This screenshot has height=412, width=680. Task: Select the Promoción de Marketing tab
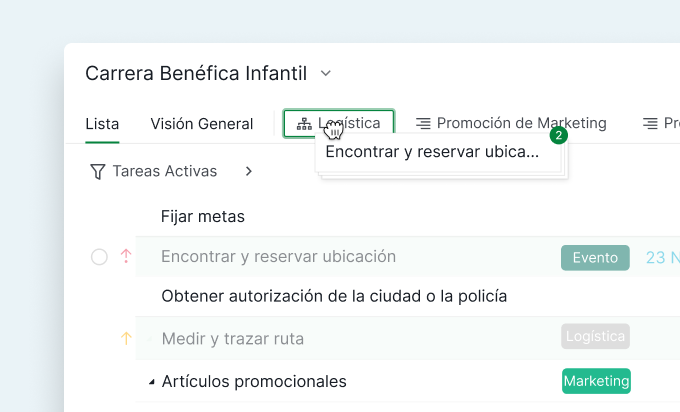tap(521, 124)
